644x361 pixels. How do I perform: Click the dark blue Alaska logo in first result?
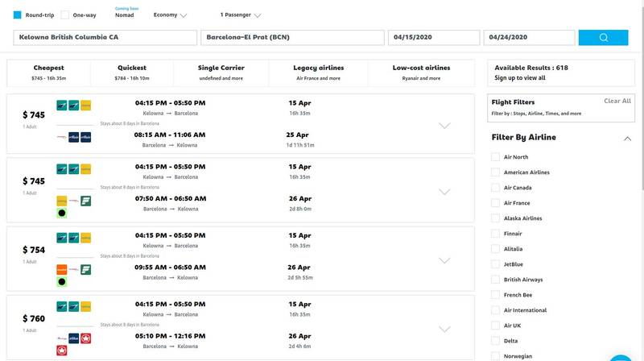pyautogui.click(x=74, y=137)
